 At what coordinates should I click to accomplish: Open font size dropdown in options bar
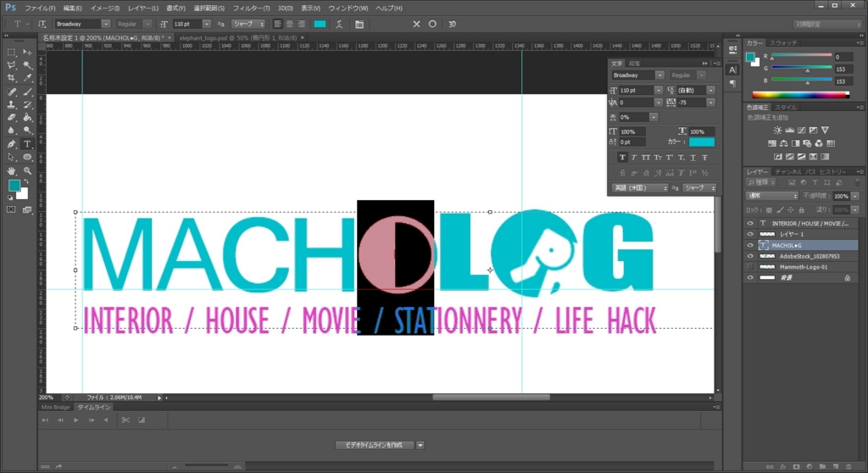[x=207, y=25]
